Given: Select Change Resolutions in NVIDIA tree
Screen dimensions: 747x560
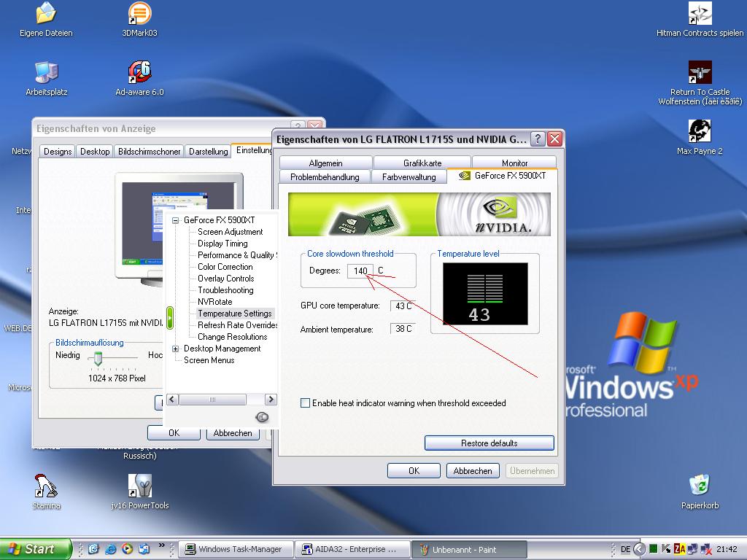Looking at the screenshot, I should (x=232, y=337).
